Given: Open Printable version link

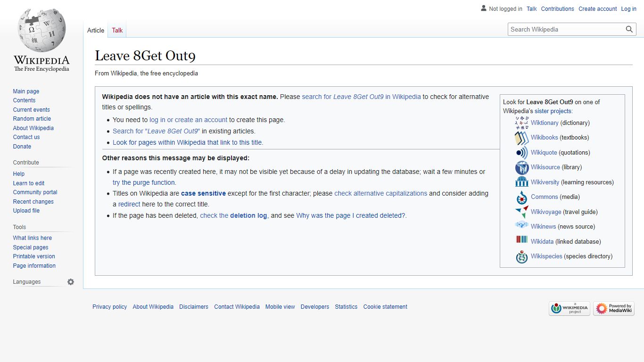Looking at the screenshot, I should click(x=34, y=256).
